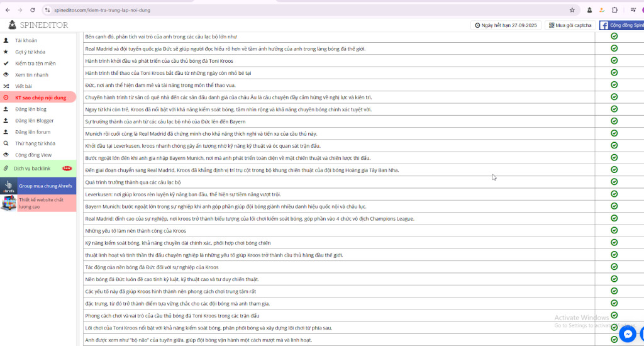Bookmark this page with the star icon
This screenshot has width=644, height=346.
572,10
